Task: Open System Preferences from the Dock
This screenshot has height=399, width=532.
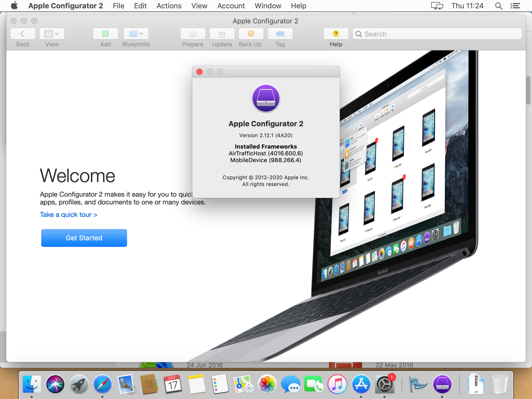Action: pos(384,384)
